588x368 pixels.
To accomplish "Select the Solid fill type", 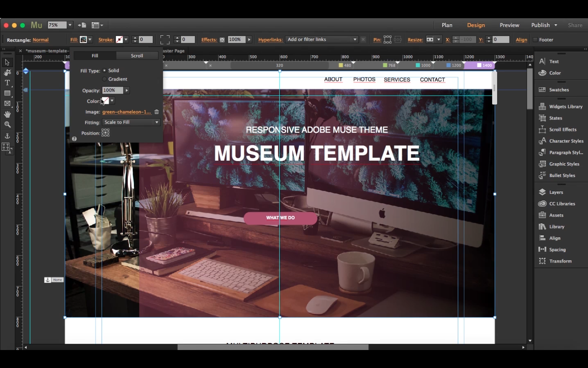I will [x=105, y=70].
